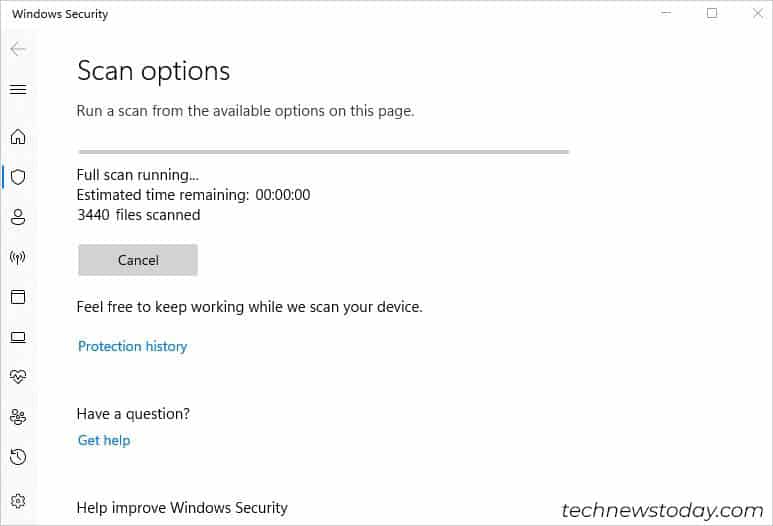Open Virus & threat protection shield icon
Viewport: 773px width, 526px height.
pos(18,177)
